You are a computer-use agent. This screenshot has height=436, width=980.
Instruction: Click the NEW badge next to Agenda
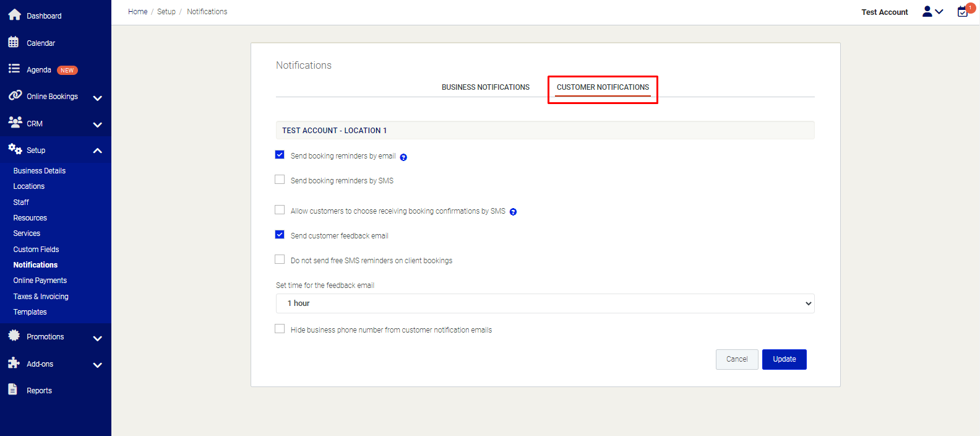click(67, 71)
